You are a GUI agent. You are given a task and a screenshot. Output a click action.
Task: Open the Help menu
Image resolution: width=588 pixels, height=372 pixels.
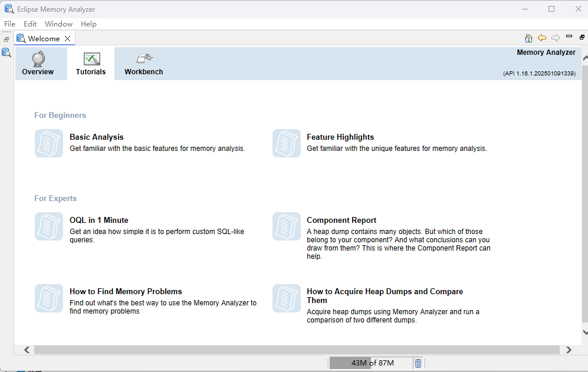click(x=88, y=24)
